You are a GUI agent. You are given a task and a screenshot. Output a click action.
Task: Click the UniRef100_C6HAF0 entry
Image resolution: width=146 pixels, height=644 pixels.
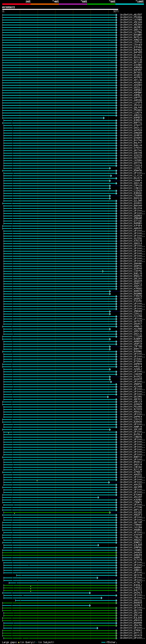pos(131,181)
